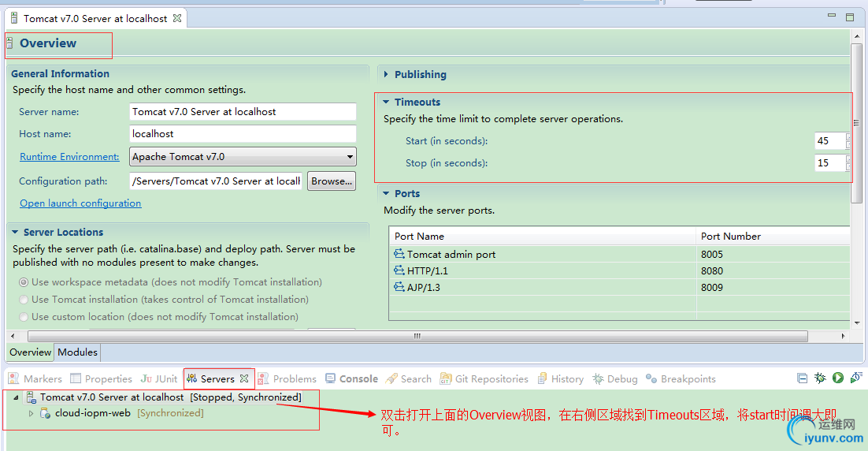Click the Port Number column header
868x451 pixels.
tap(773, 236)
